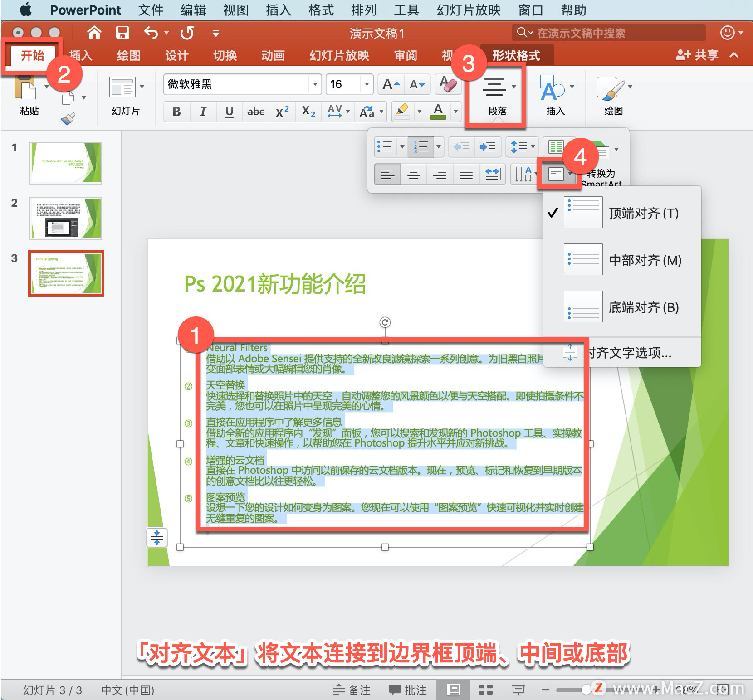Click the search field 在演示文稿中搜索
The image size is (753, 700).
(x=609, y=33)
